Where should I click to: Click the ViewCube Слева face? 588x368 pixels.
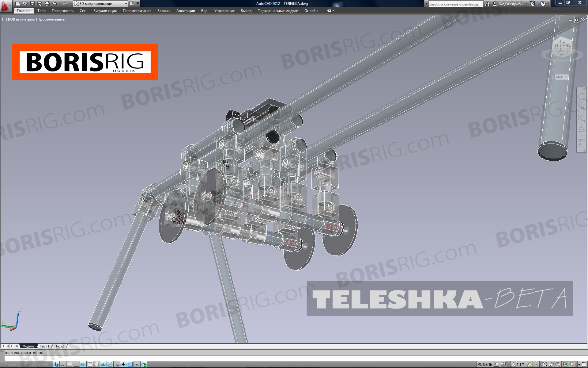(x=567, y=45)
